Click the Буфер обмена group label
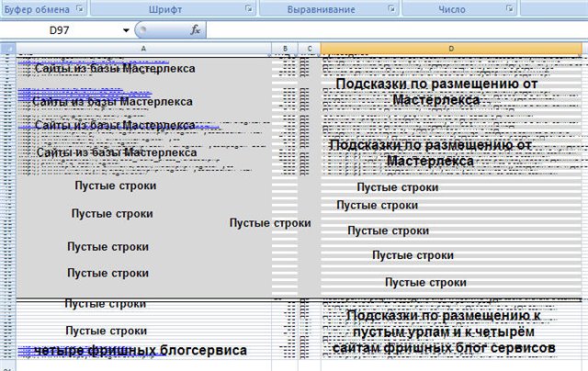The width and height of the screenshot is (588, 371). 37,9
